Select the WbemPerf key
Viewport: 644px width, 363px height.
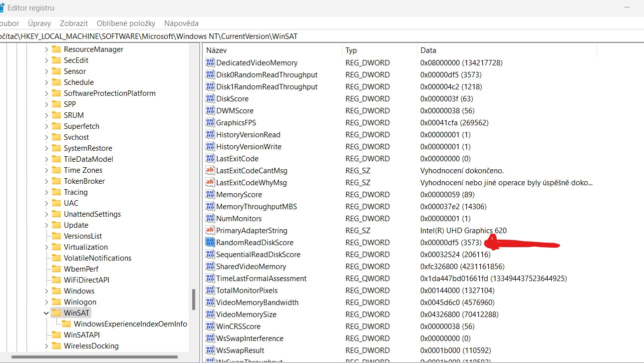pos(81,269)
